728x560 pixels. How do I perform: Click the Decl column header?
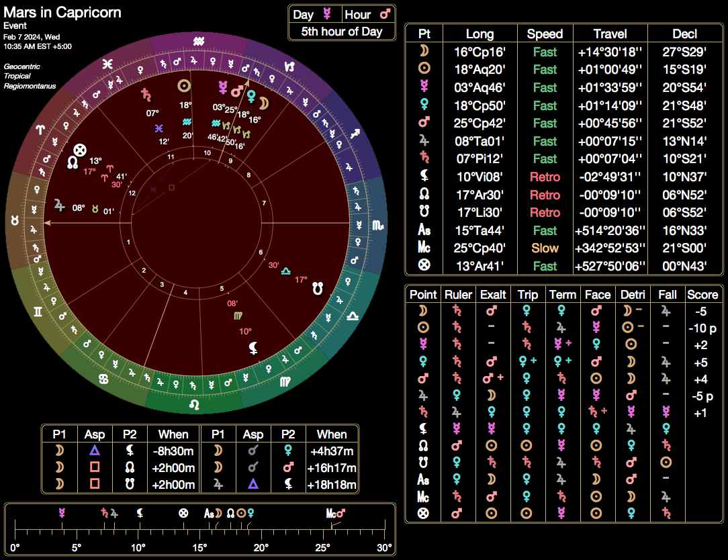tap(685, 34)
